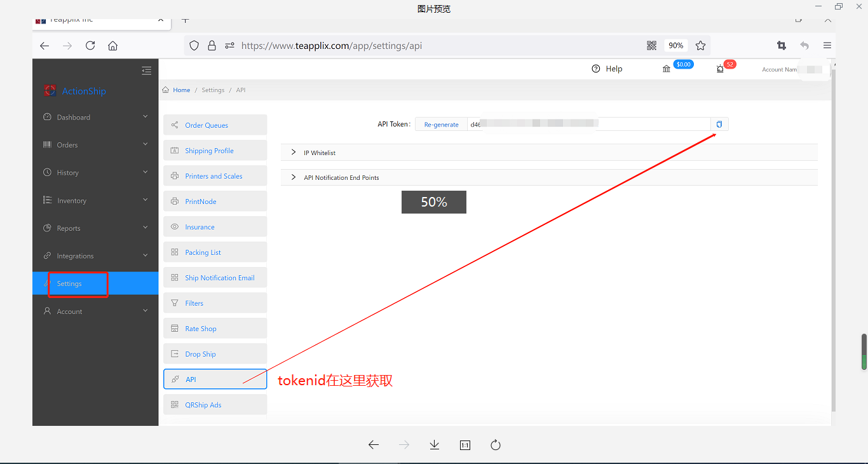Click Re-generate API token button
Image resolution: width=868 pixels, height=464 pixels.
tap(441, 125)
